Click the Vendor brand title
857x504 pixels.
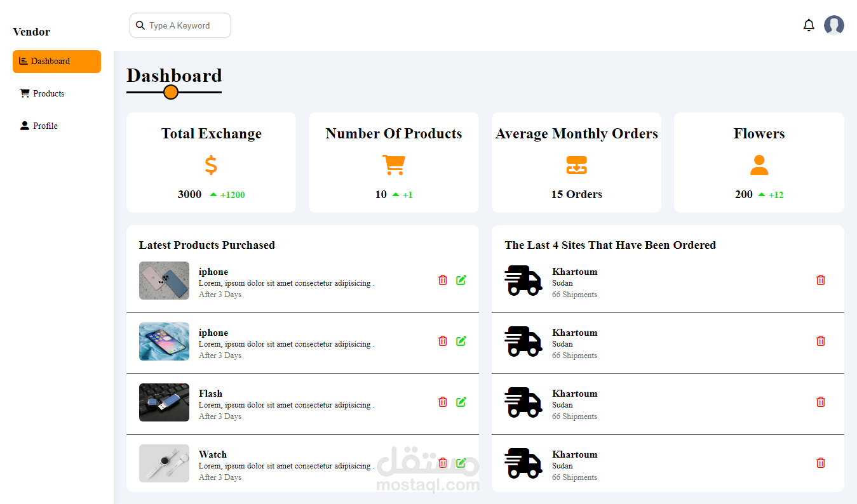pyautogui.click(x=31, y=32)
